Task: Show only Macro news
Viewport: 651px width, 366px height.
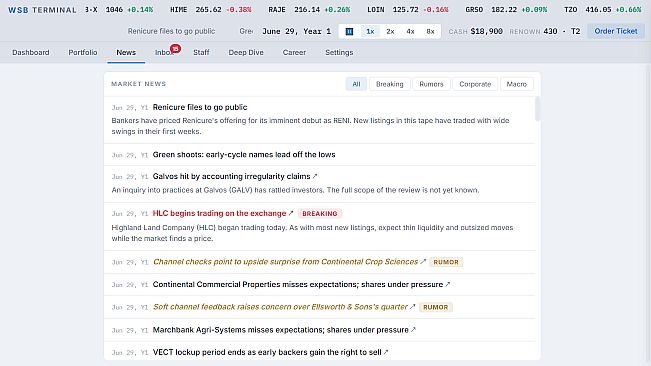Action: pos(516,84)
